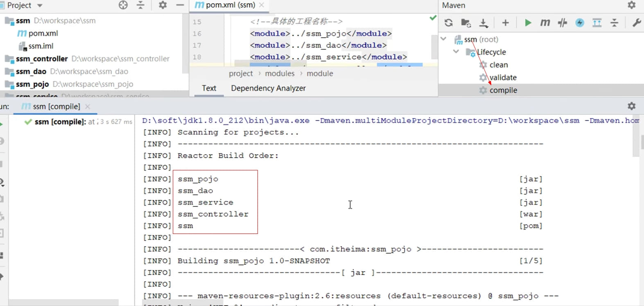
Task: Hide the Project tool window
Action: [x=180, y=5]
